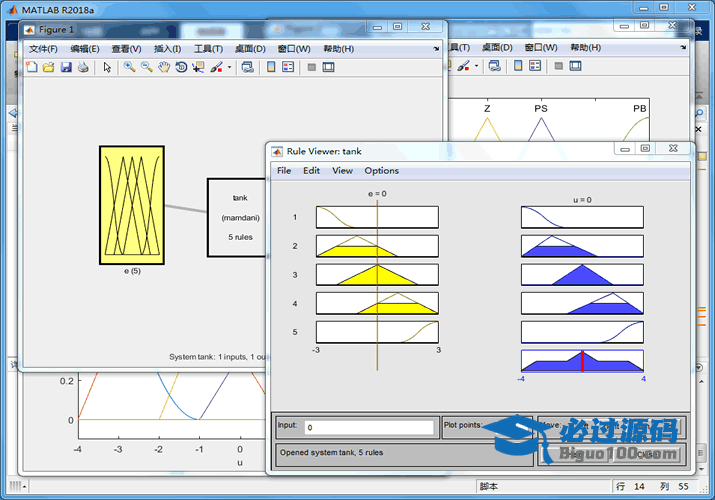Click the search magnifier icon in MATLAB main window
715x500 pixels.
[x=699, y=113]
